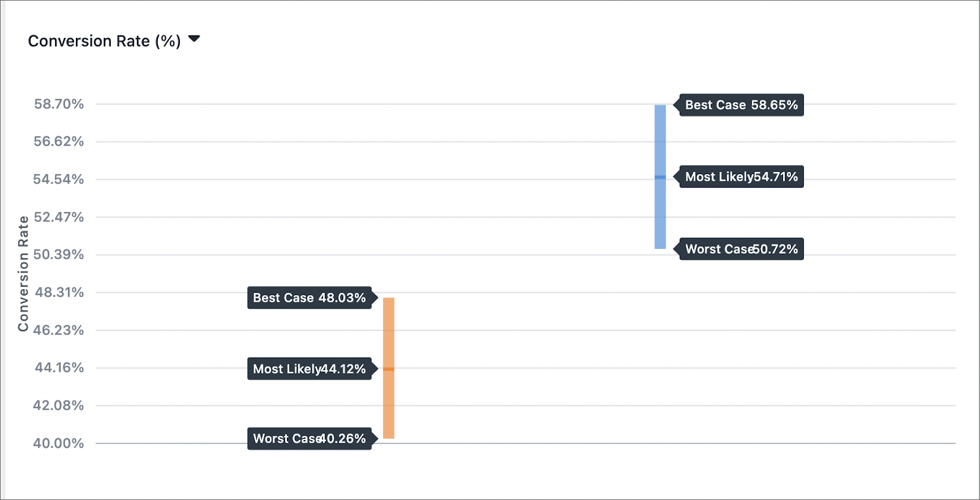Select the orange Most Likely 44.12% label

tap(313, 369)
